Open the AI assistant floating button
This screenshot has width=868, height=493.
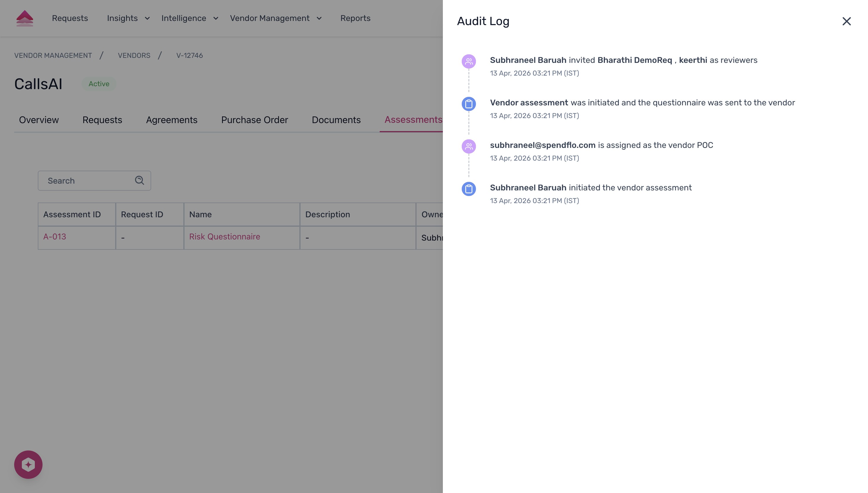(28, 464)
